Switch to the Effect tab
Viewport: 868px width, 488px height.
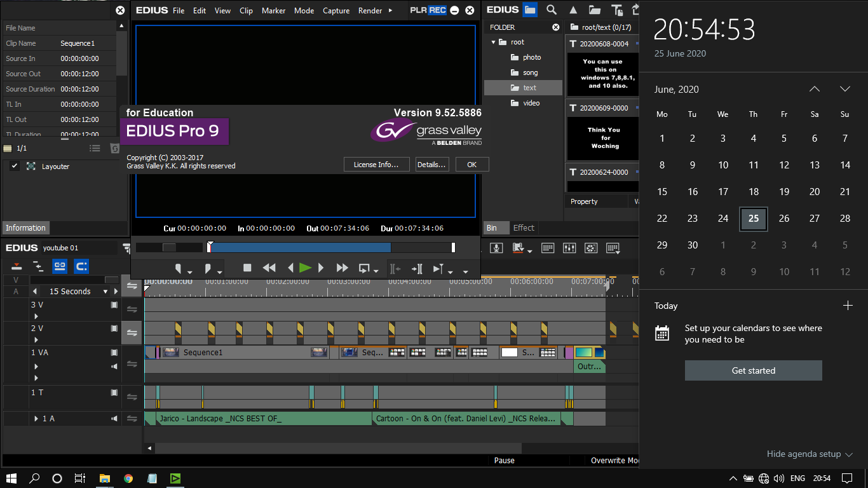(524, 228)
